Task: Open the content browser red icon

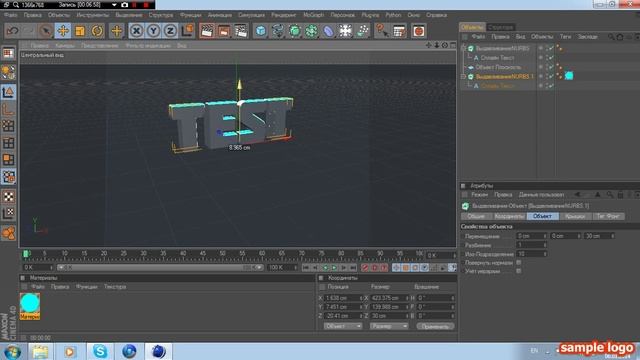Action: 418,31
